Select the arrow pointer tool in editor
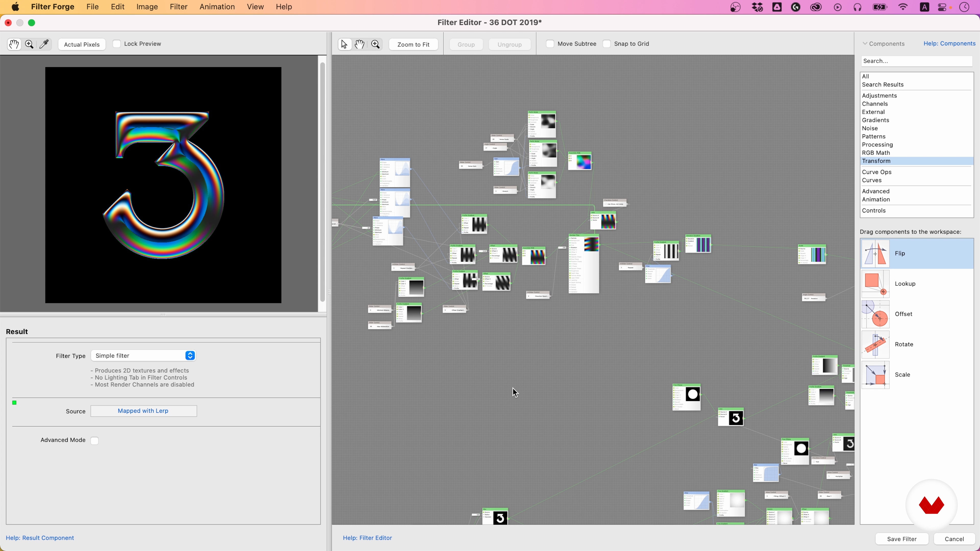Viewport: 980px width, 551px height. [344, 44]
